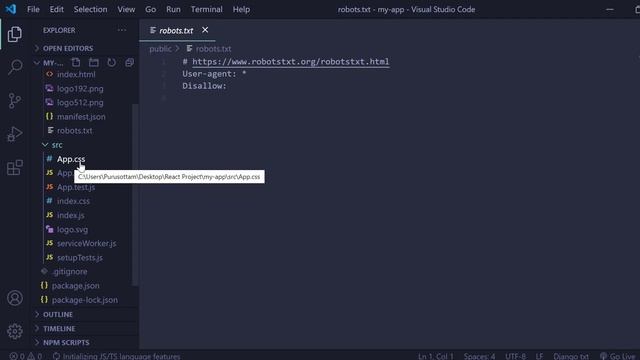Click the warnings count status icon

click(x=34, y=356)
